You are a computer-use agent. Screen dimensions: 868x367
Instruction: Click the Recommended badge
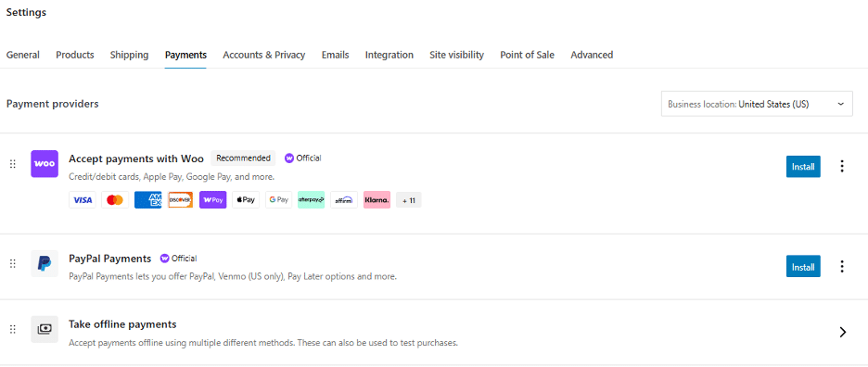(x=243, y=158)
